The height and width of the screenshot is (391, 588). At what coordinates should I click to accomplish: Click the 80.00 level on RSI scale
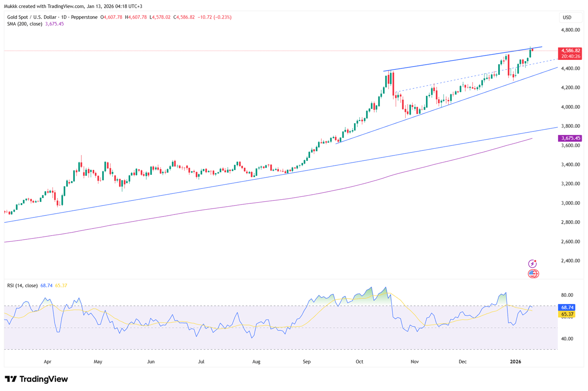tap(567, 295)
